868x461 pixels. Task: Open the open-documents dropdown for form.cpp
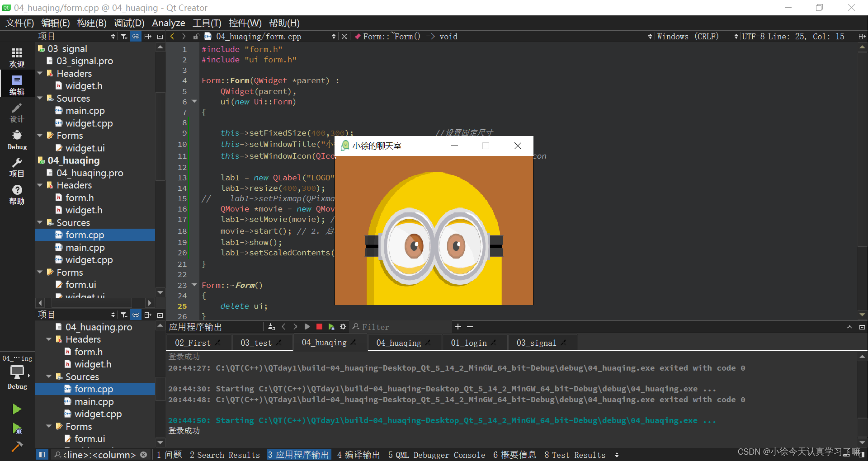276,36
